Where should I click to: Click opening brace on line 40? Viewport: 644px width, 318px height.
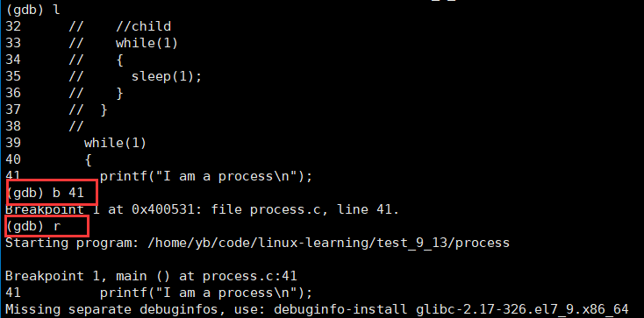[88, 159]
